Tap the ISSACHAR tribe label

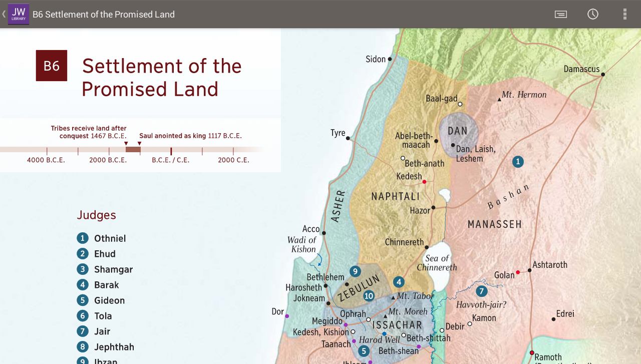(398, 325)
